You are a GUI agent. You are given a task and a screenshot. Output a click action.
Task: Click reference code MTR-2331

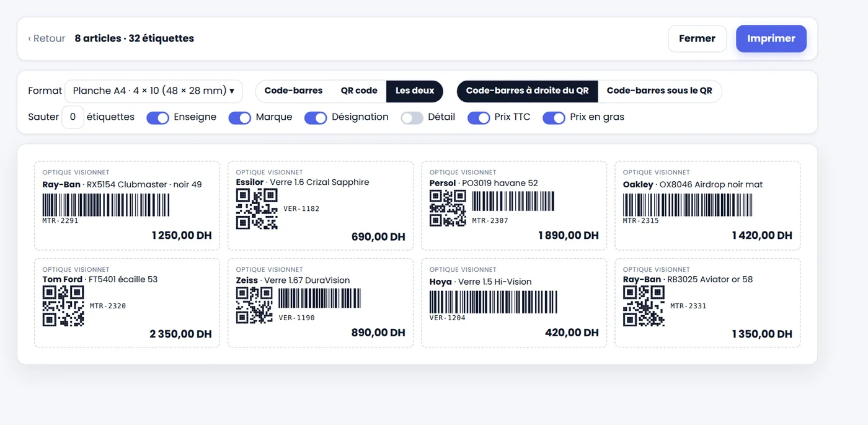click(x=688, y=306)
